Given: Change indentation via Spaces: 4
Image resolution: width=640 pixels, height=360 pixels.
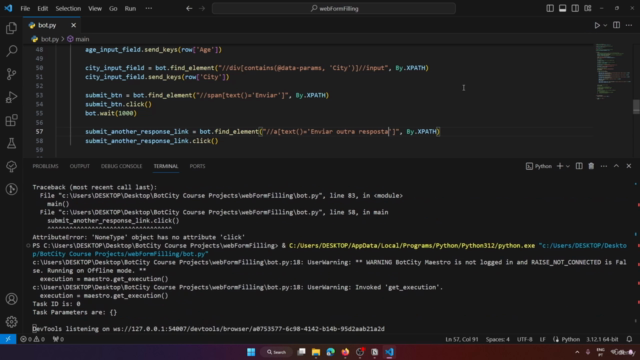Looking at the screenshot, I should [498, 339].
